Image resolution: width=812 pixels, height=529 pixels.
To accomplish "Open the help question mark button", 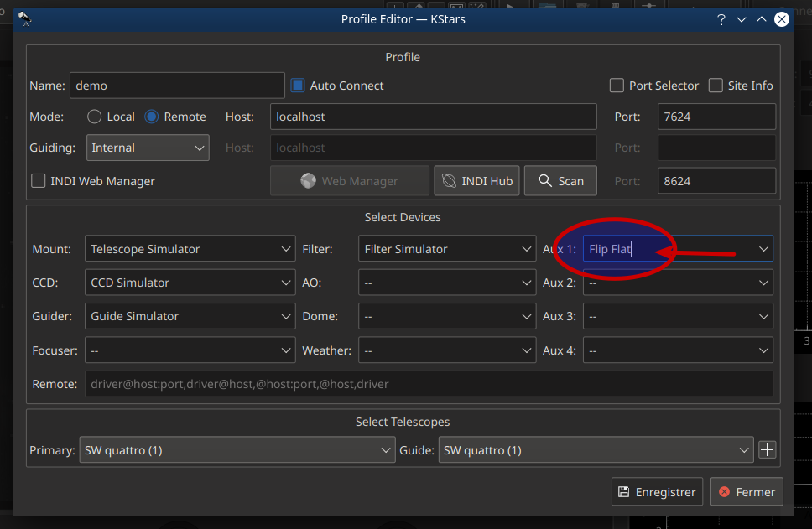I will (721, 19).
